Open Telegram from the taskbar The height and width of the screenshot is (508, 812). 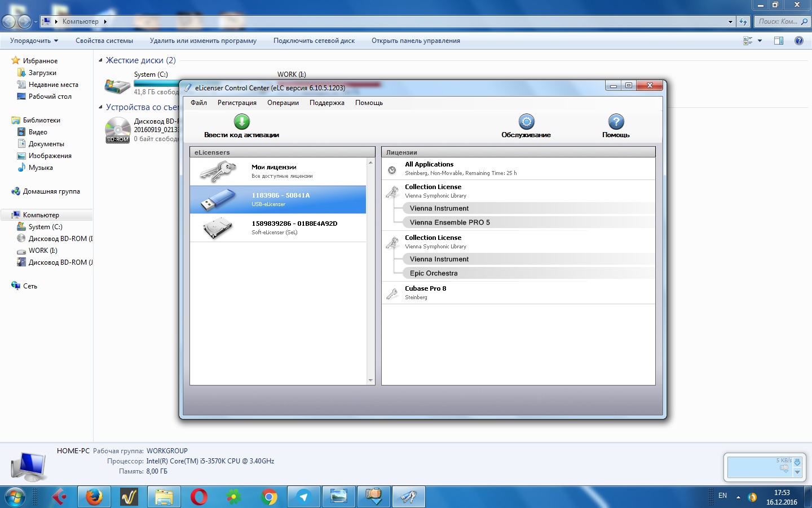(x=304, y=497)
